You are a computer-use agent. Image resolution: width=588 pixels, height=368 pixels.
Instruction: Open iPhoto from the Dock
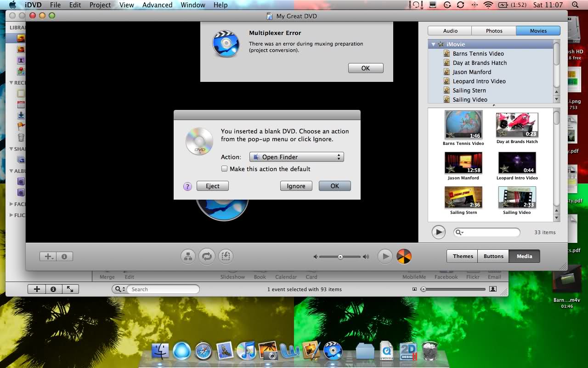click(x=268, y=351)
